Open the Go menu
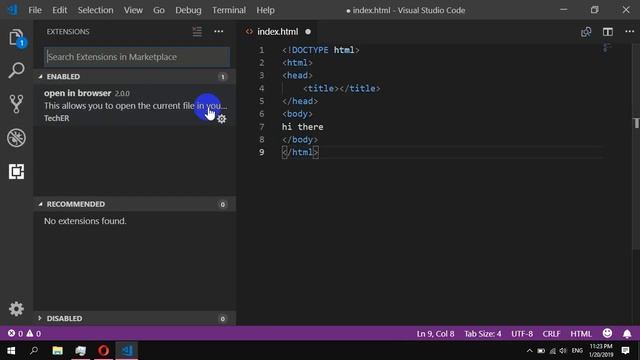 pyautogui.click(x=159, y=10)
